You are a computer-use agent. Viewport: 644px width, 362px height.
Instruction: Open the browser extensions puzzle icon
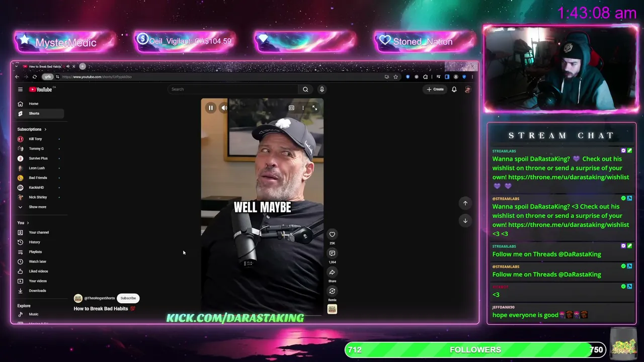point(426,77)
